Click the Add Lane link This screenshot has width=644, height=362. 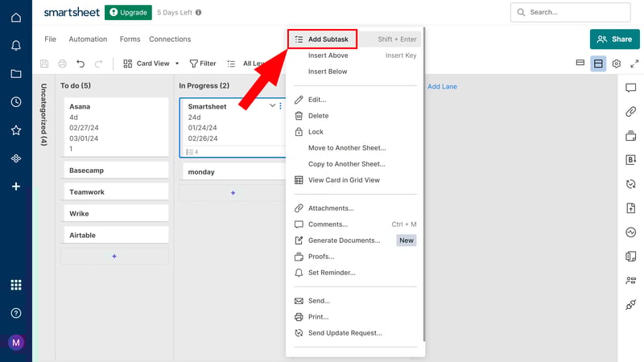tap(442, 87)
